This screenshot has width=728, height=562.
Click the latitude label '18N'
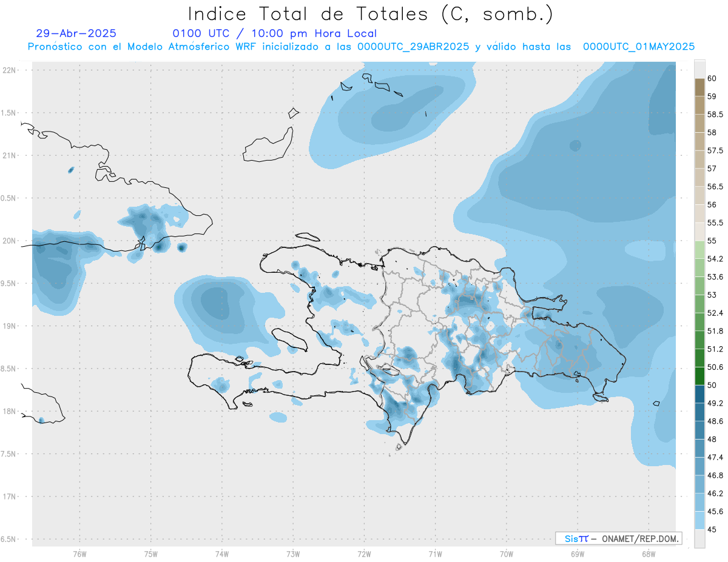pos(9,411)
